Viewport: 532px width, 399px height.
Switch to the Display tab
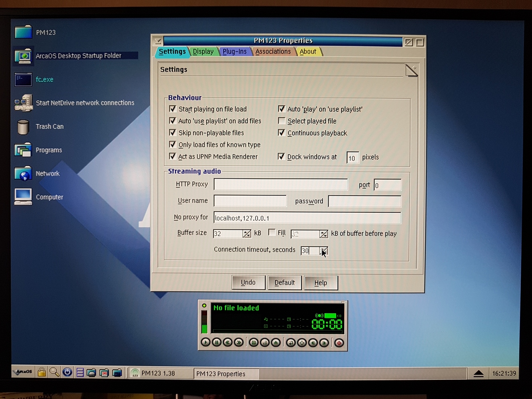pos(203,51)
